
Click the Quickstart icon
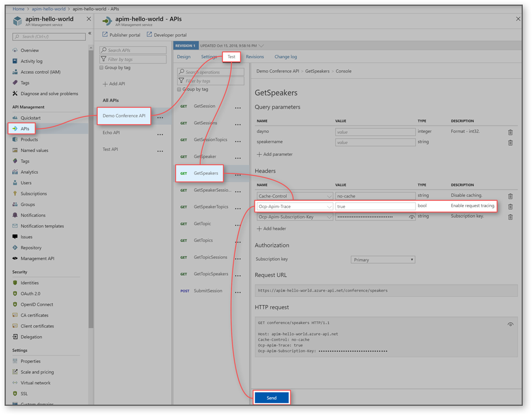(x=15, y=117)
